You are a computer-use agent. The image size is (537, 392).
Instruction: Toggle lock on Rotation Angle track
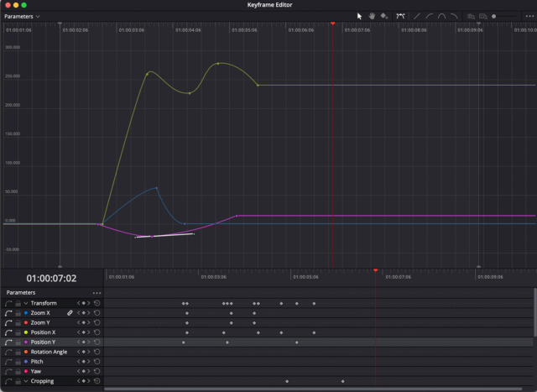click(x=18, y=352)
